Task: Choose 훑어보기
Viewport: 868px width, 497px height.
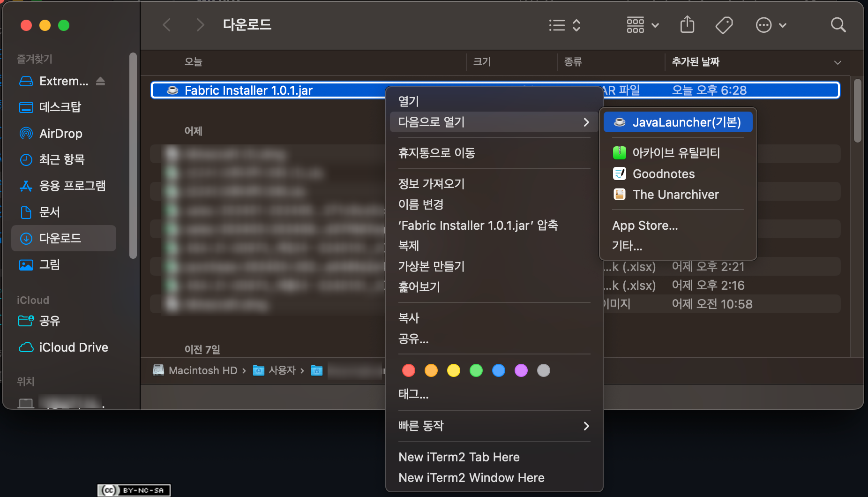Action: [494, 287]
